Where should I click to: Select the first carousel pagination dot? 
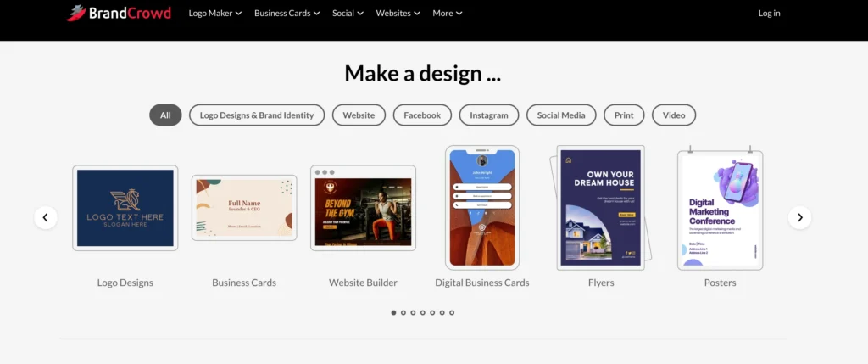click(x=393, y=312)
